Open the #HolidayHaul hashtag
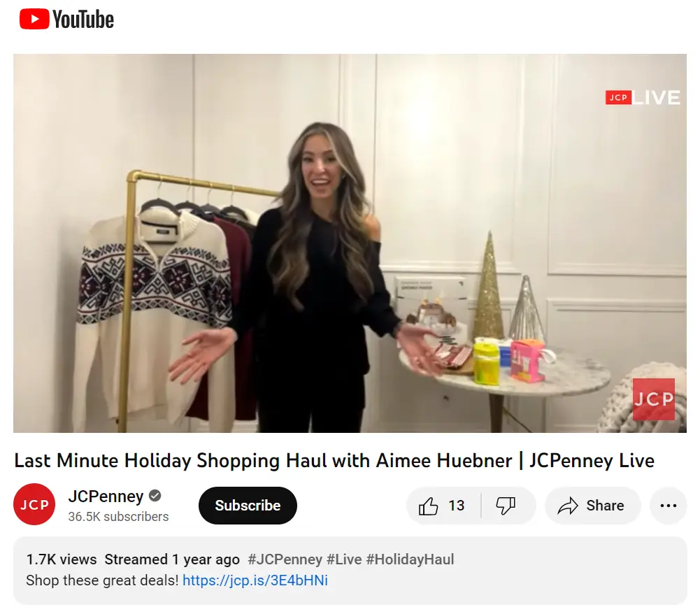 tap(410, 559)
